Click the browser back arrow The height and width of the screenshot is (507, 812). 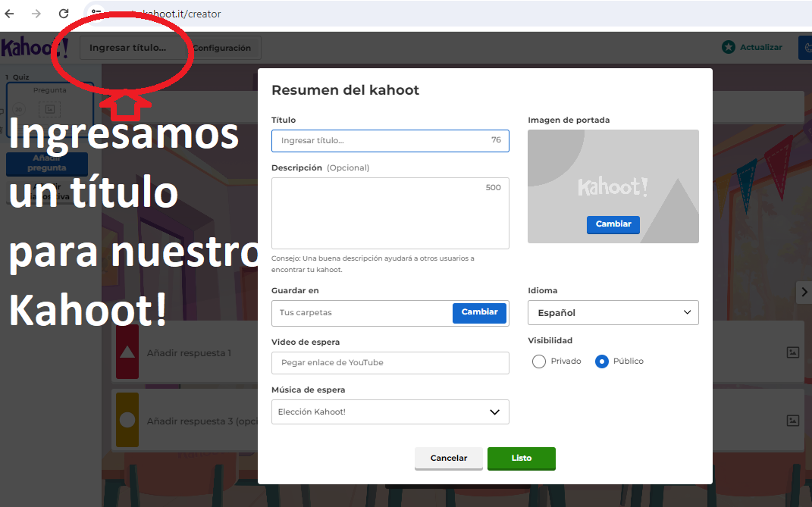[x=9, y=14]
